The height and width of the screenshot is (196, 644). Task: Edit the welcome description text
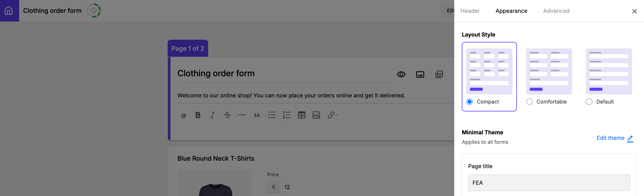pyautogui.click(x=291, y=95)
